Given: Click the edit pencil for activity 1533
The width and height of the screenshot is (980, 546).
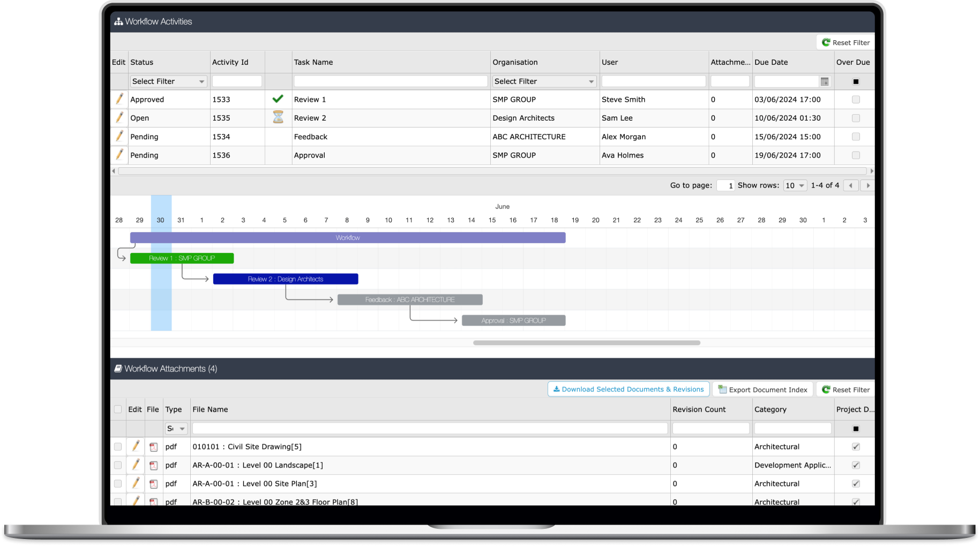Looking at the screenshot, I should pos(119,99).
